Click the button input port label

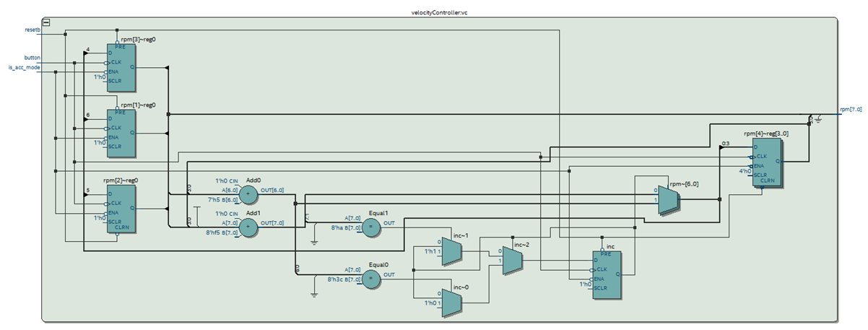click(x=32, y=57)
